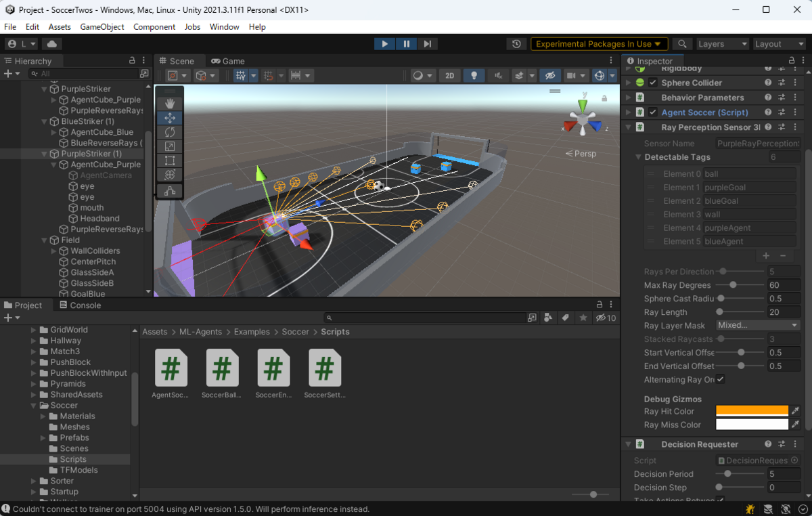Pick Ray Miss Color with eyedropper
This screenshot has height=516, width=812.
796,425
